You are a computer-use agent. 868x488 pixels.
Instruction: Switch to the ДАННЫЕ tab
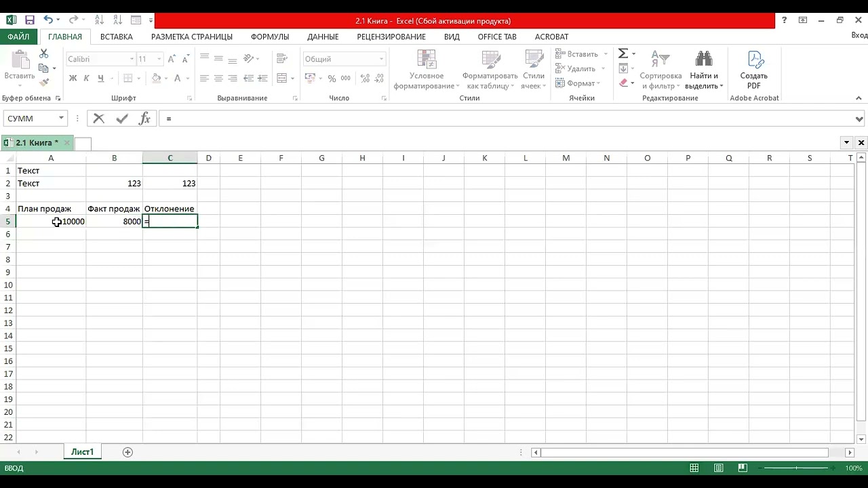pyautogui.click(x=323, y=37)
